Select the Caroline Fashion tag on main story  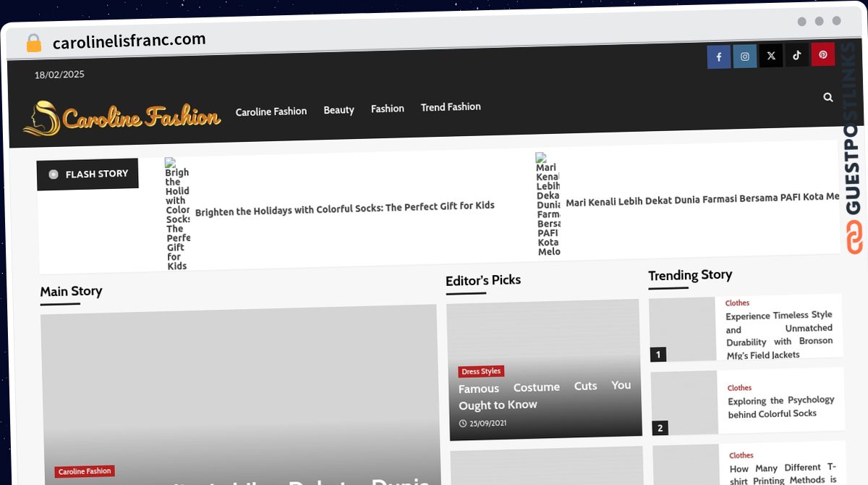click(x=85, y=471)
